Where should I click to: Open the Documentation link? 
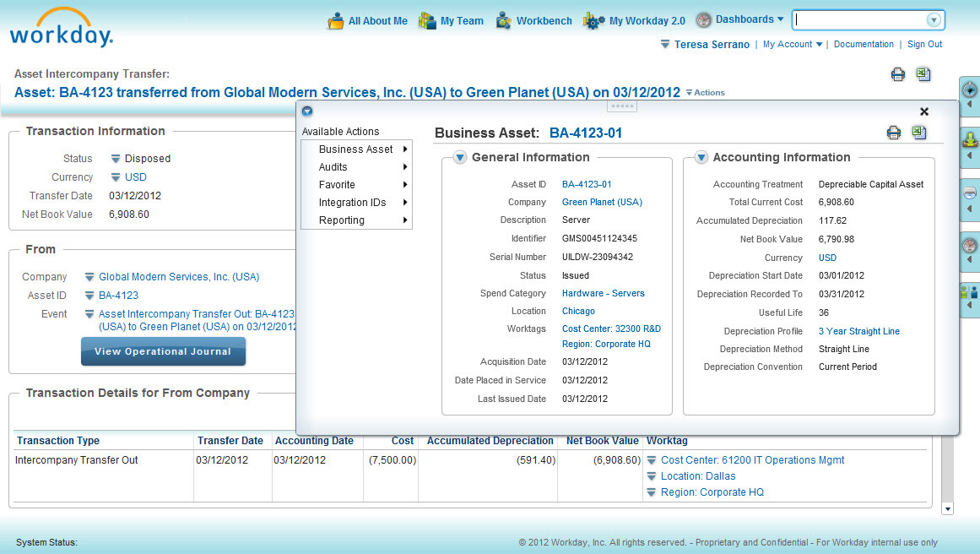864,45
